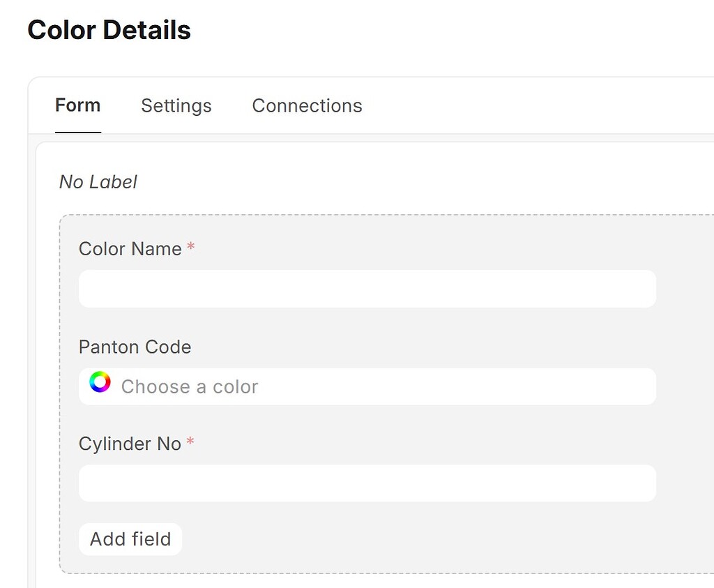This screenshot has height=588, width=714.
Task: Open the Connections tab
Action: point(307,105)
